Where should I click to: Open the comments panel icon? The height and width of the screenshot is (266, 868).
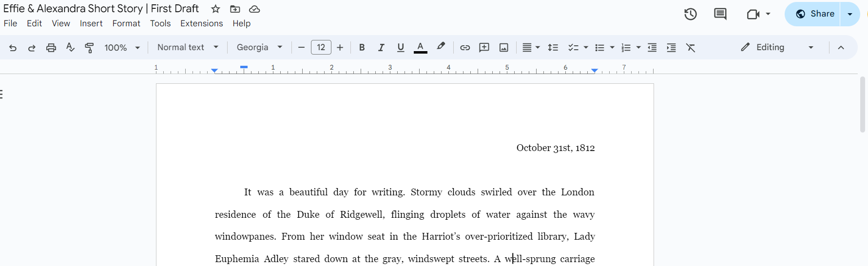[720, 14]
